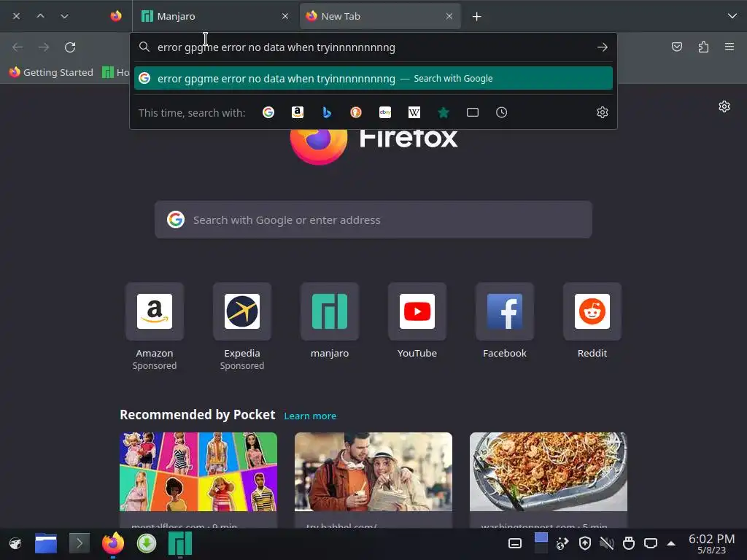Image resolution: width=747 pixels, height=560 pixels.
Task: Open the virtual keyboard tray icon
Action: tap(515, 543)
